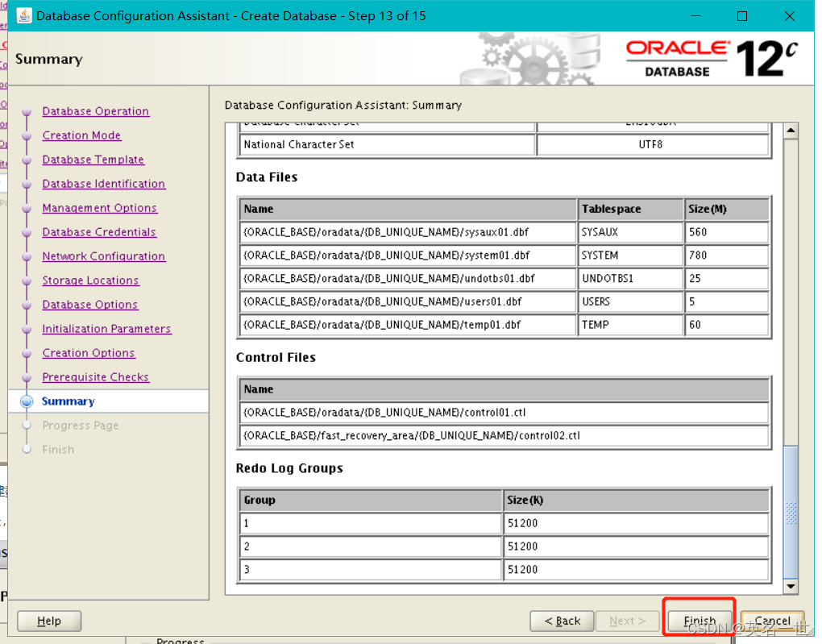
Task: Jump to Storage Locations step
Action: 90,280
